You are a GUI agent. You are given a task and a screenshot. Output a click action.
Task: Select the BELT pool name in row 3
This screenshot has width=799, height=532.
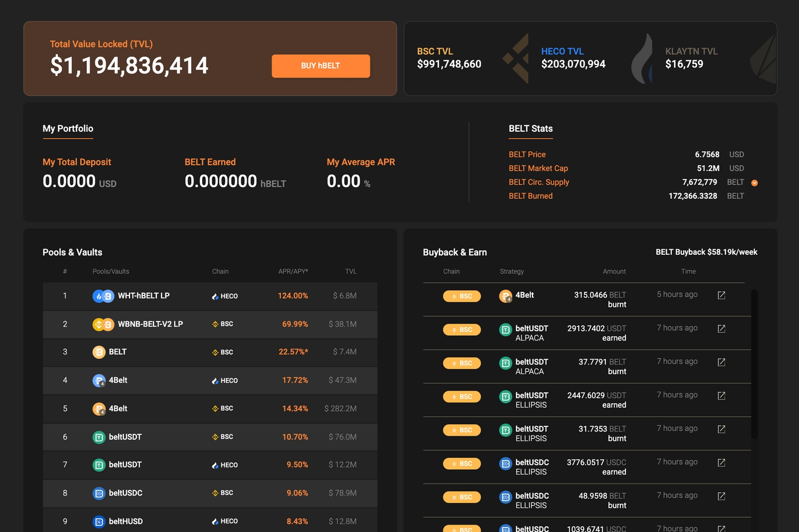pyautogui.click(x=118, y=352)
